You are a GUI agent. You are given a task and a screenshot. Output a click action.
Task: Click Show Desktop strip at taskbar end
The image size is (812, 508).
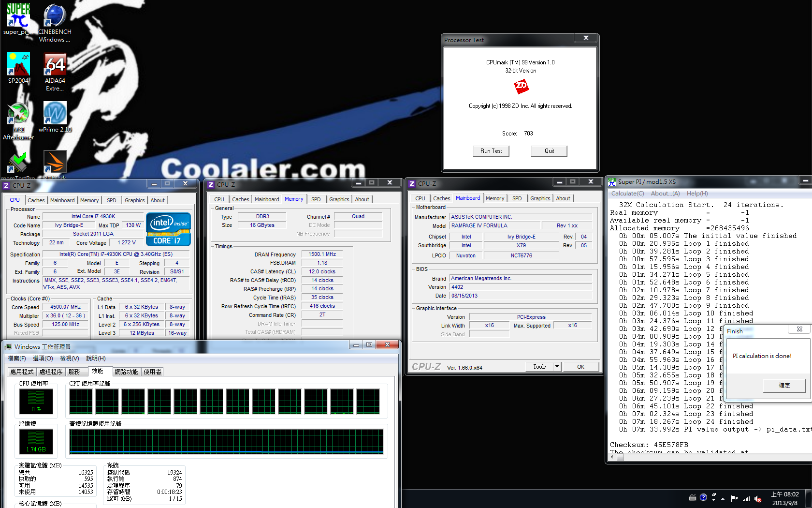tap(809, 498)
